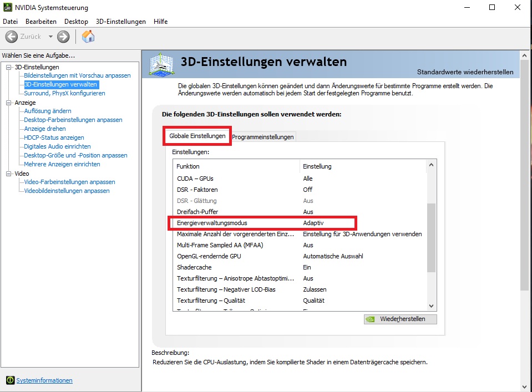Open the 3D-Einstellungen menu
The height and width of the screenshot is (392, 532).
pyautogui.click(x=120, y=22)
